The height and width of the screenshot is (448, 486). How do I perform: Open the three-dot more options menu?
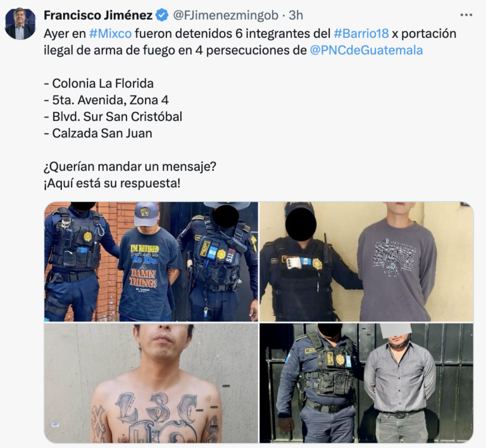[466, 15]
